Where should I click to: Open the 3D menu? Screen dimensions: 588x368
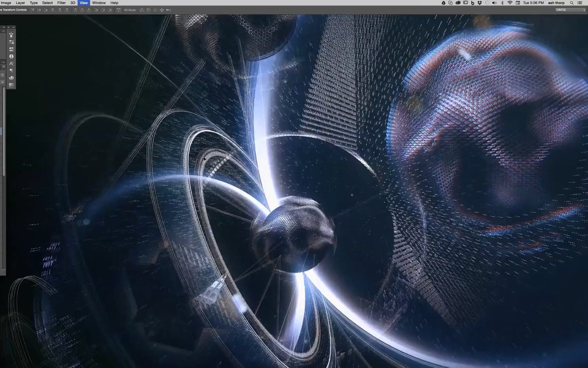click(x=72, y=3)
